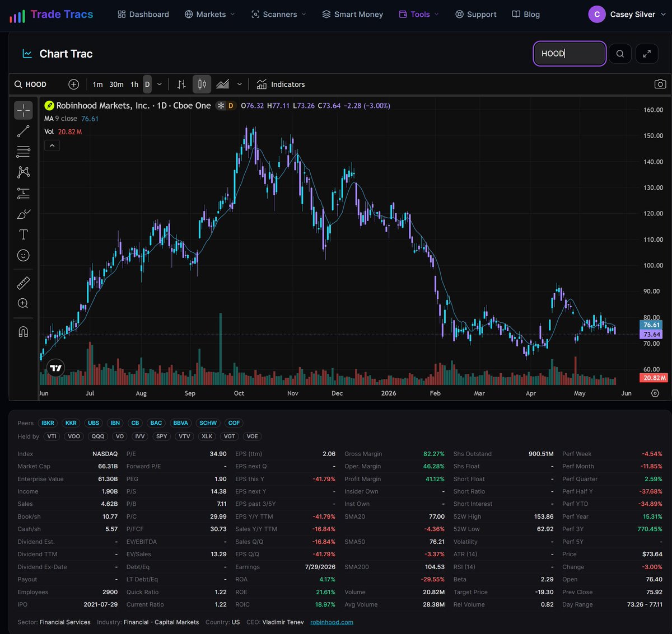This screenshot has width=672, height=634.
Task: Select the VTI held-by tag
Action: 52,436
